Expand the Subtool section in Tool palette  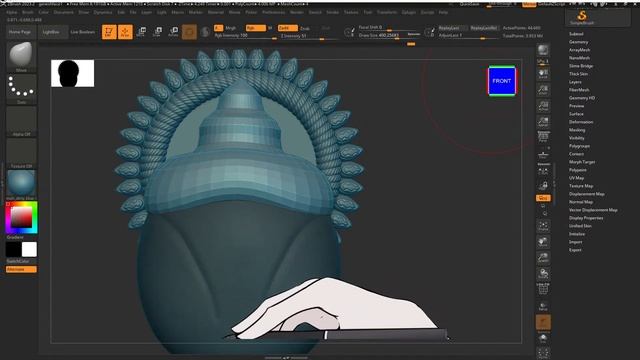tap(576, 34)
